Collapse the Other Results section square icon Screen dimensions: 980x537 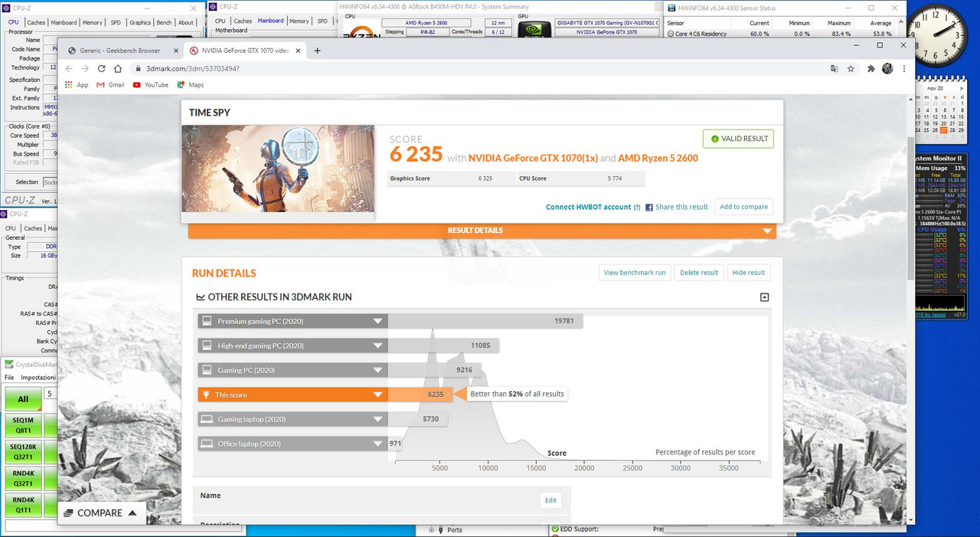click(764, 297)
